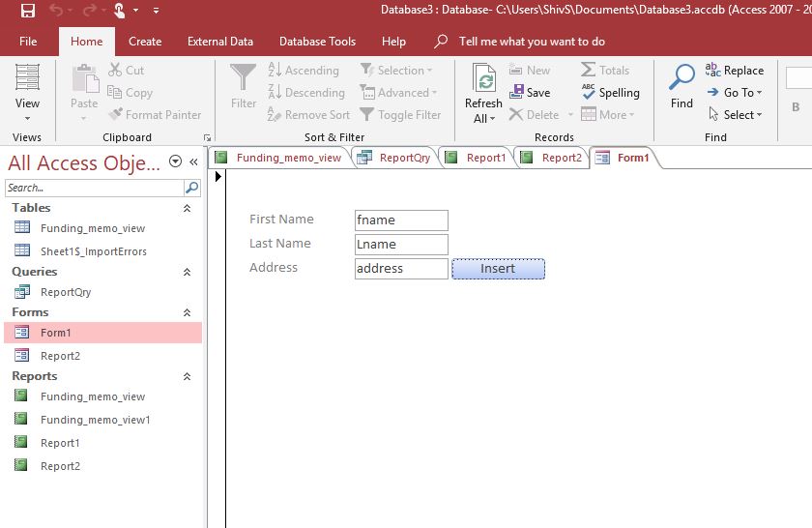This screenshot has width=812, height=528.
Task: Collapse the Reports group
Action: tap(187, 377)
